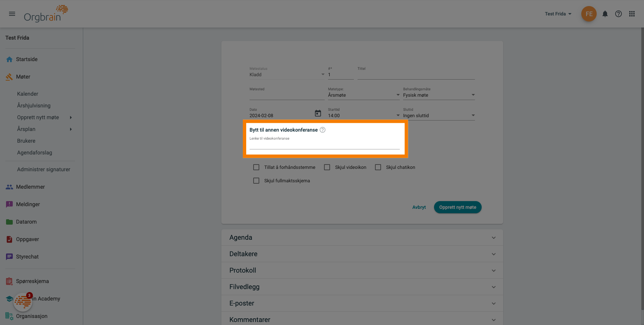The image size is (644, 325).
Task: Expand the E-poster section
Action: coord(362,303)
